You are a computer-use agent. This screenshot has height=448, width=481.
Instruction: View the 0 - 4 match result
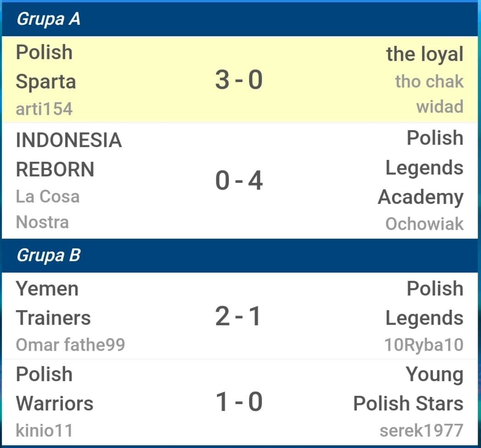239,180
